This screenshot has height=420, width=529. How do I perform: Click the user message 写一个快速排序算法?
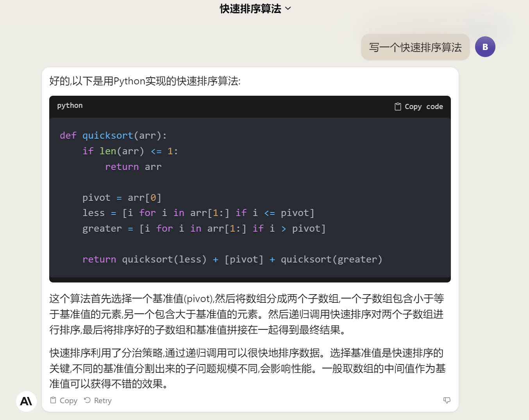(415, 47)
